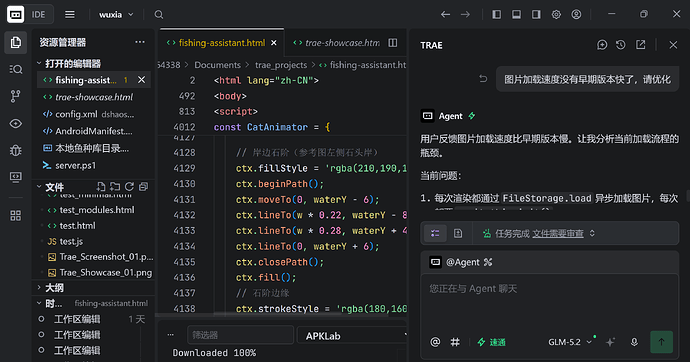The height and width of the screenshot is (362, 690).
Task: Click the new file icon in 文件 section
Action: [101, 186]
